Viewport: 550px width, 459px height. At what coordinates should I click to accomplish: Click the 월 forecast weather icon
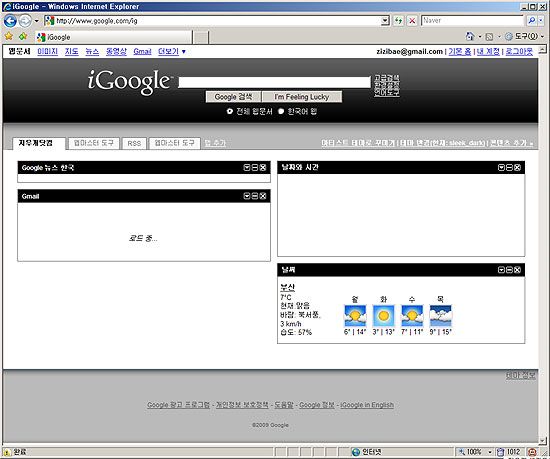pos(355,316)
